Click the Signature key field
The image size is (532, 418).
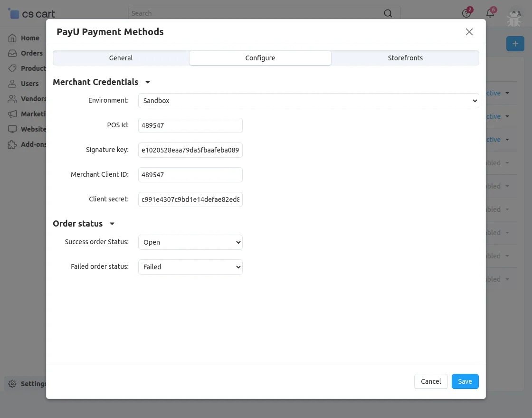pos(190,150)
